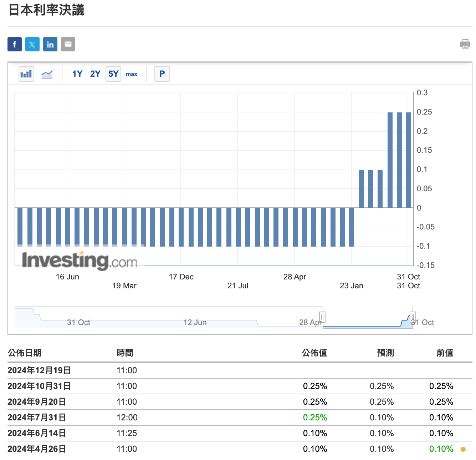This screenshot has width=476, height=460.
Task: Click the 11:25 time cell
Action: click(127, 433)
